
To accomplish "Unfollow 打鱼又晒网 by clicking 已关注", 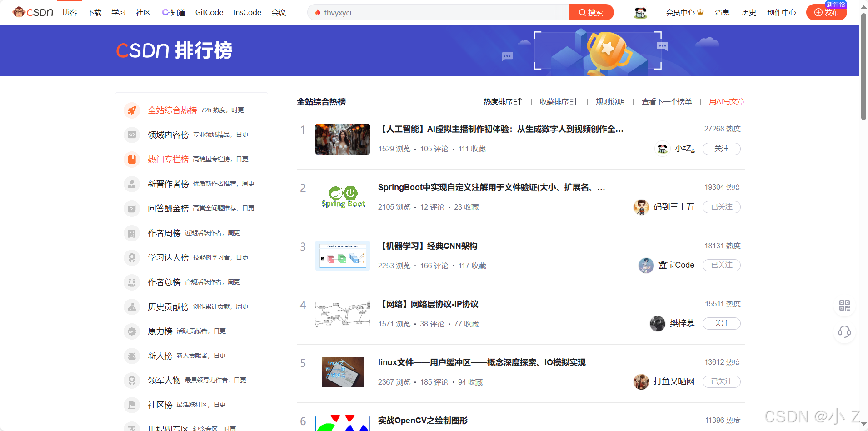I will tap(721, 381).
